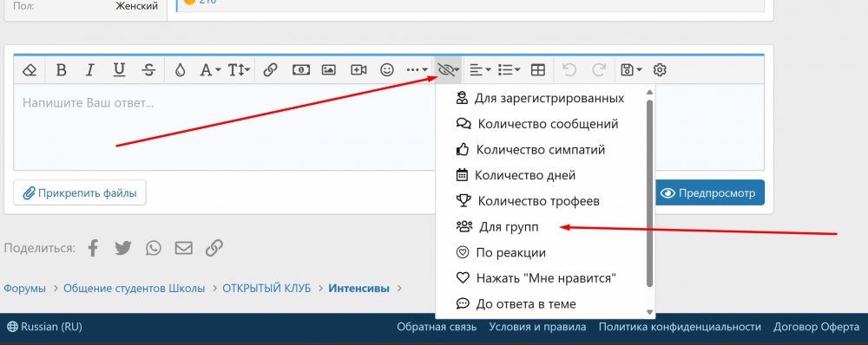The width and height of the screenshot is (868, 345).
Task: Open 'Обратная связь' footer link
Action: click(437, 328)
